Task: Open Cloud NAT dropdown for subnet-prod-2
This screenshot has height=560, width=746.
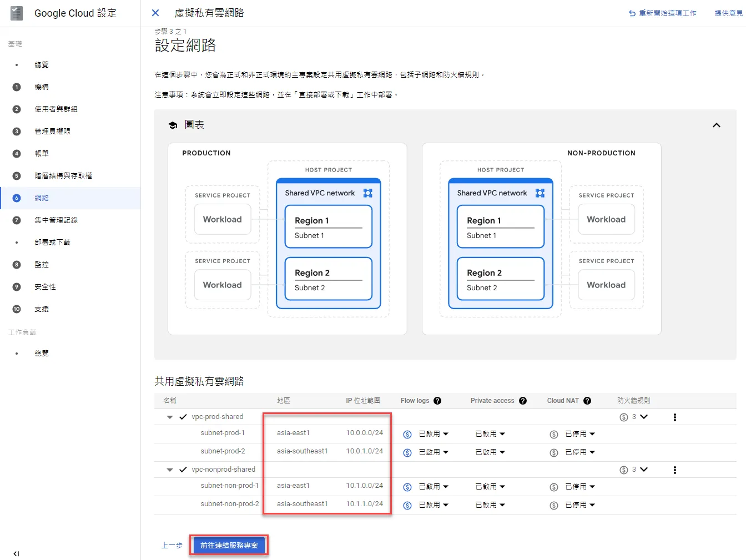Action: [580, 452]
